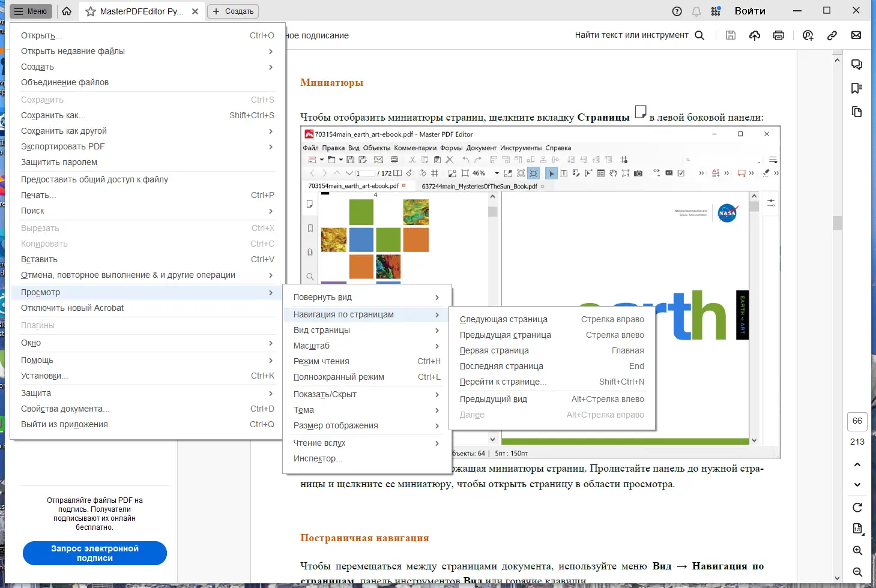Screen dimensions: 876x588
Task: Star the MasterPDFEditor document tab
Action: click(x=91, y=11)
